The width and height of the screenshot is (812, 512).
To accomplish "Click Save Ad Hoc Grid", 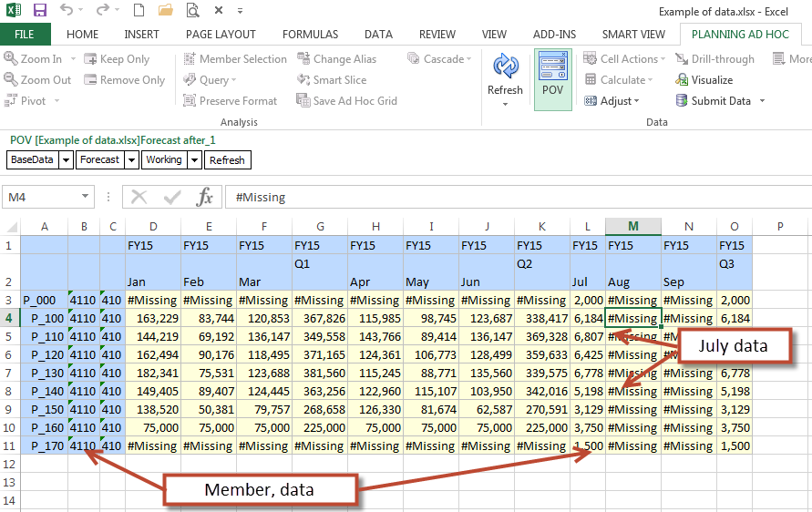I will tap(347, 100).
